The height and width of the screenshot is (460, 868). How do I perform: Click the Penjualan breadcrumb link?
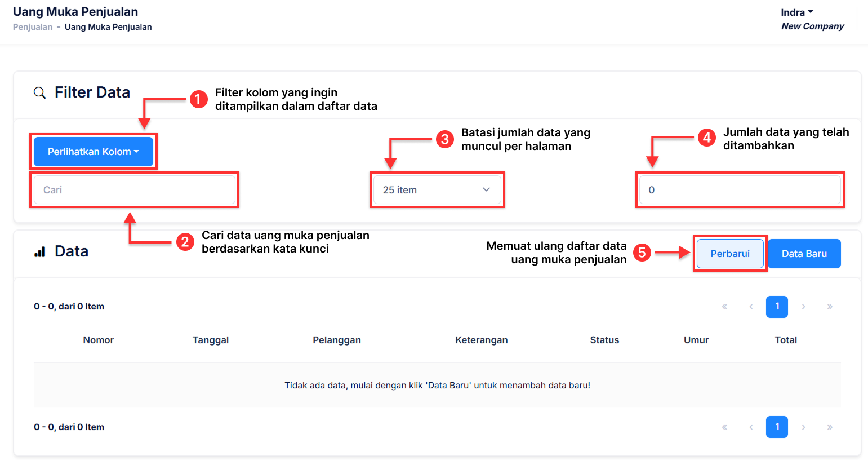pos(33,27)
